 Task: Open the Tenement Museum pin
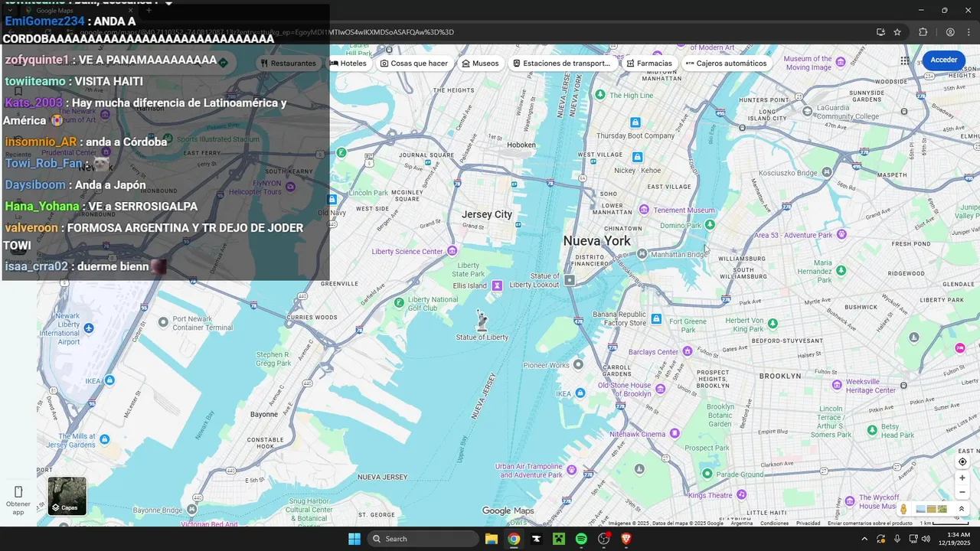tap(644, 210)
